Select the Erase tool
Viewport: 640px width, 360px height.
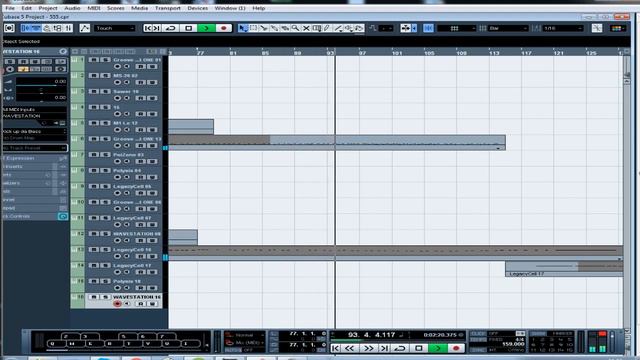pos(285,28)
